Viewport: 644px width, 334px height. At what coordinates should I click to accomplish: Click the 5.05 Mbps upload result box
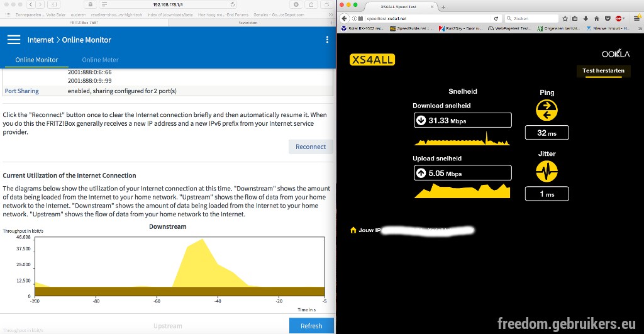[462, 173]
